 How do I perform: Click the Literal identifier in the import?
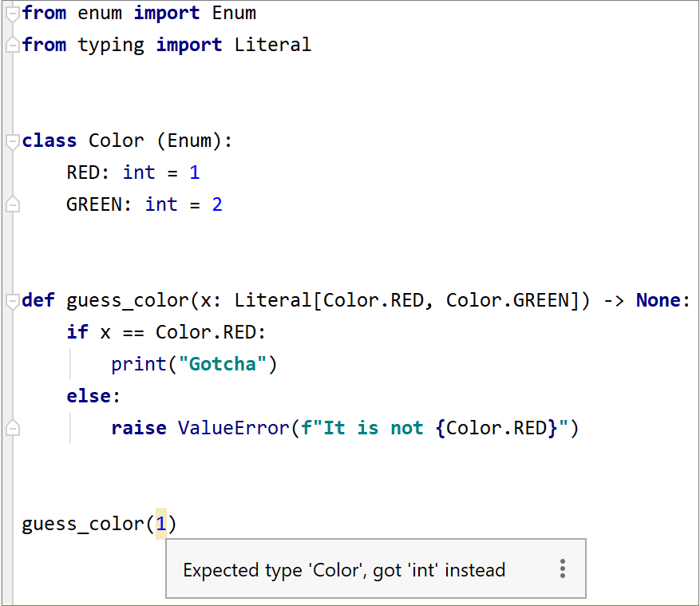coord(273,45)
